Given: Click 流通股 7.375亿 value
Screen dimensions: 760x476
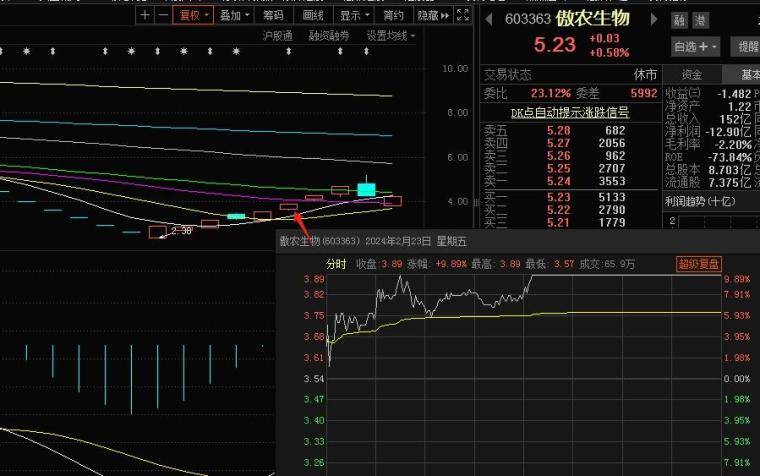Looking at the screenshot, I should click(729, 182).
